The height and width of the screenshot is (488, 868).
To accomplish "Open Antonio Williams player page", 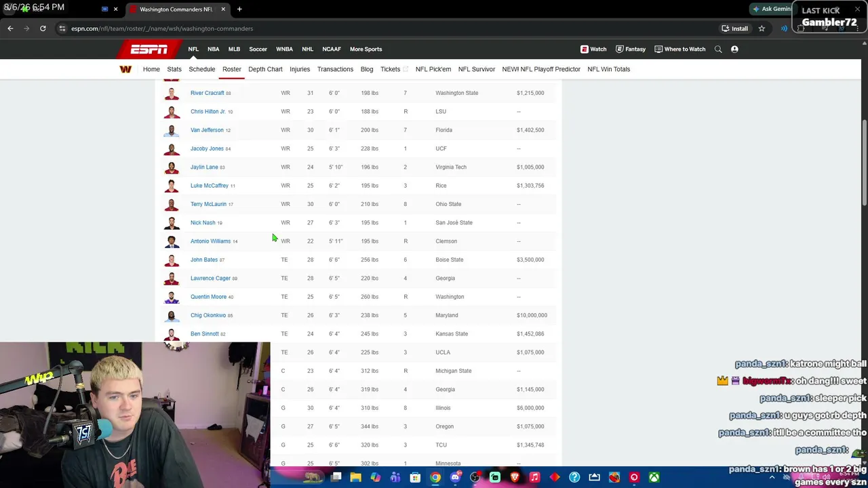I will [210, 241].
